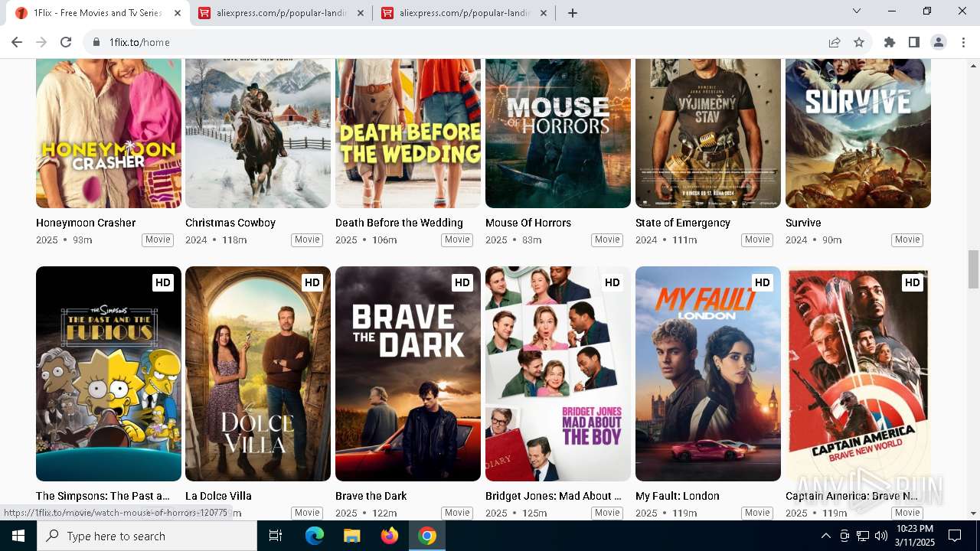Open the Chrome profile avatar
980x551 pixels.
[x=939, y=42]
